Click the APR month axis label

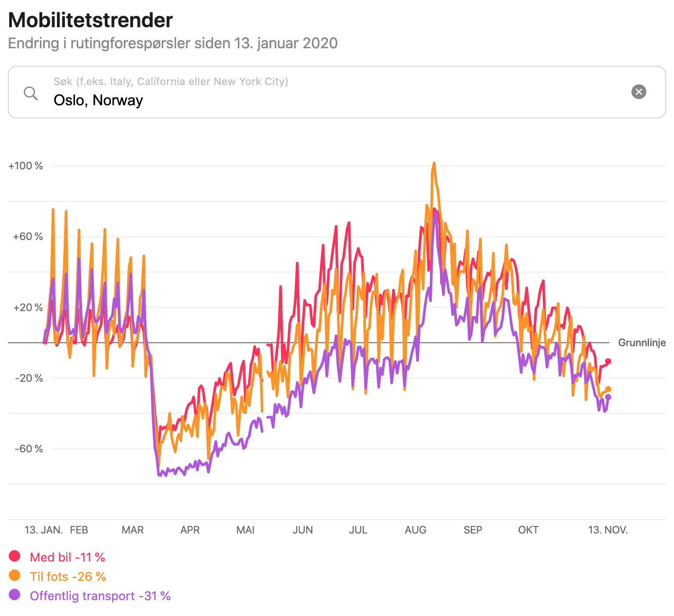click(190, 530)
